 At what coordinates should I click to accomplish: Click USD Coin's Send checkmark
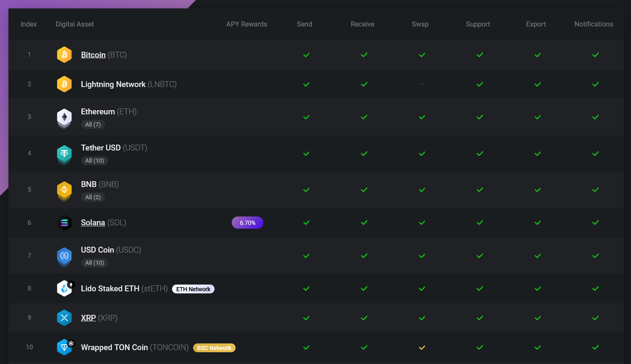point(306,256)
